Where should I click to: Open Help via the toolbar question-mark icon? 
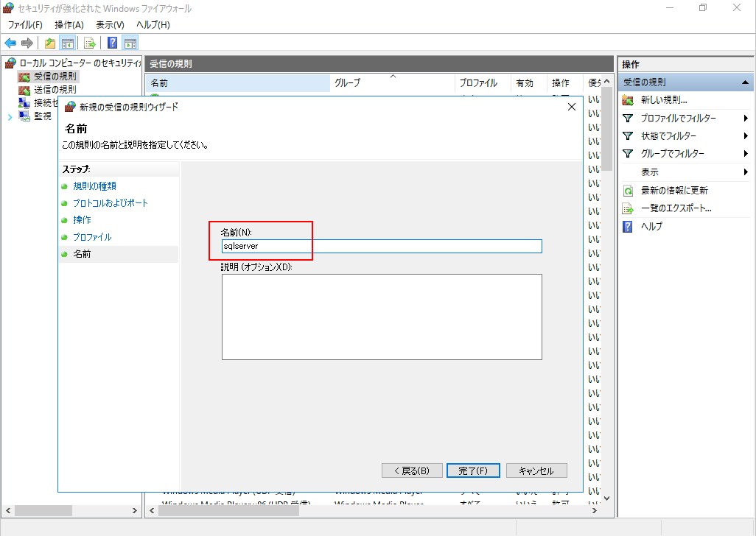(x=113, y=43)
